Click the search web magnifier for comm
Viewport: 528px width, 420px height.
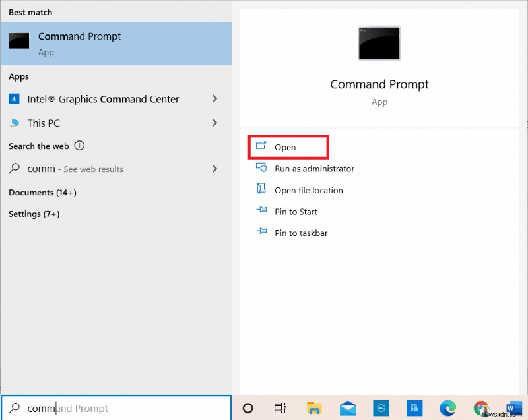click(14, 169)
